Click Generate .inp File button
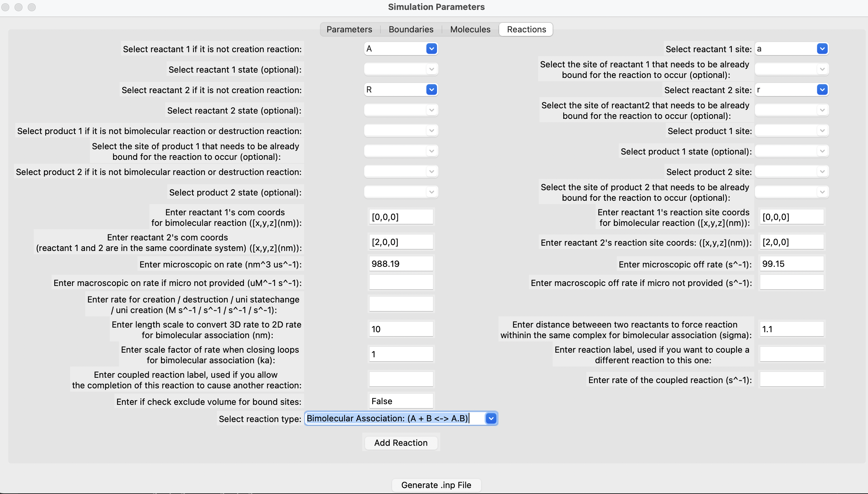This screenshot has height=494, width=868. coord(436,485)
